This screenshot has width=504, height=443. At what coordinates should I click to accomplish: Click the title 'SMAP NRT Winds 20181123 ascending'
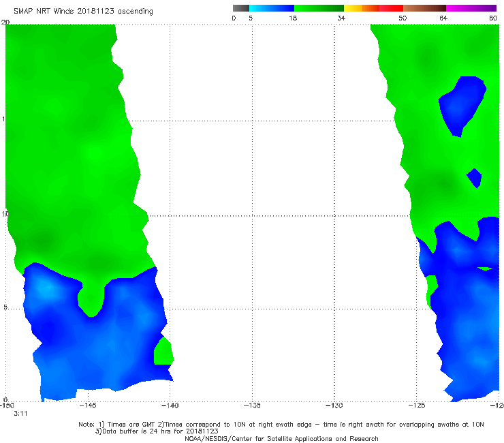point(83,12)
